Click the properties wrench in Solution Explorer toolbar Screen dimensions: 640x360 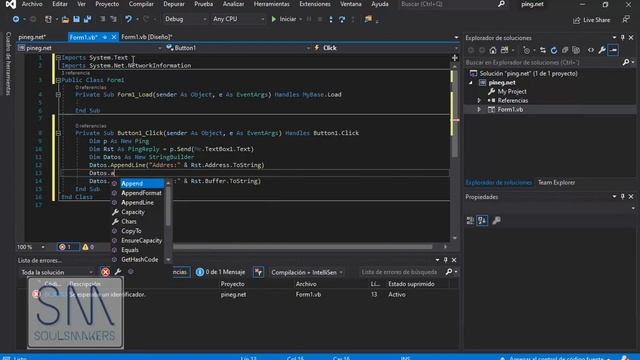pyautogui.click(x=602, y=50)
